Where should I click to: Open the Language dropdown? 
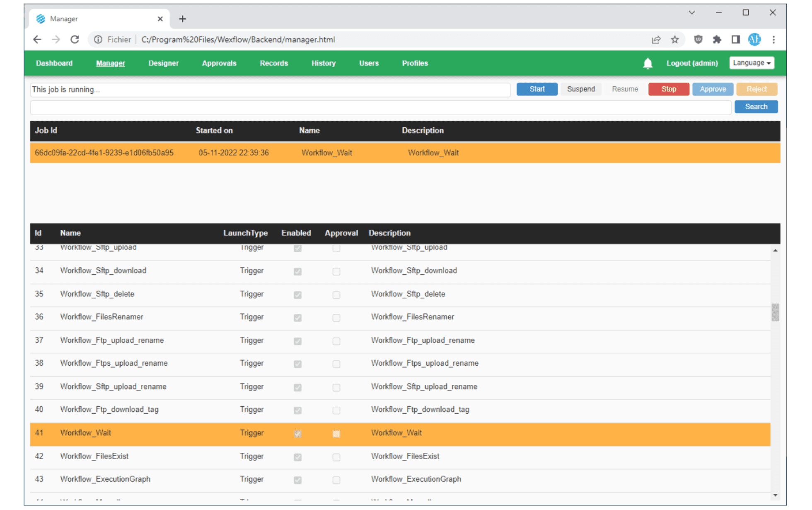752,63
